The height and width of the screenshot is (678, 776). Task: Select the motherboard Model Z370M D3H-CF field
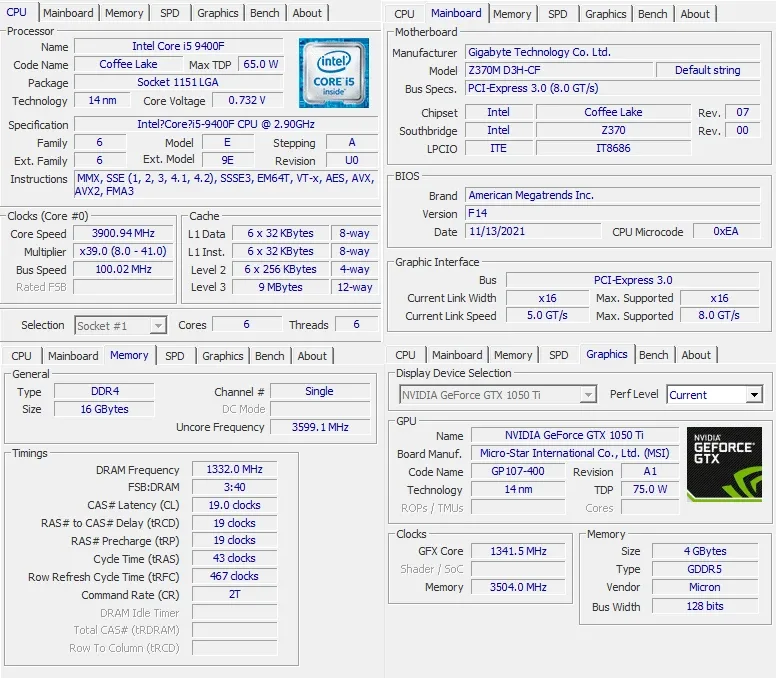(558, 71)
